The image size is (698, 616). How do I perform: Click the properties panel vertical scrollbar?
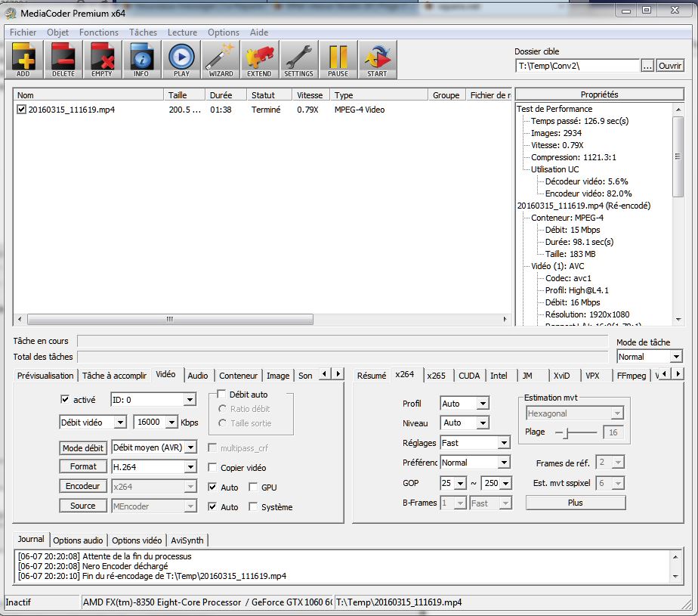(x=678, y=156)
